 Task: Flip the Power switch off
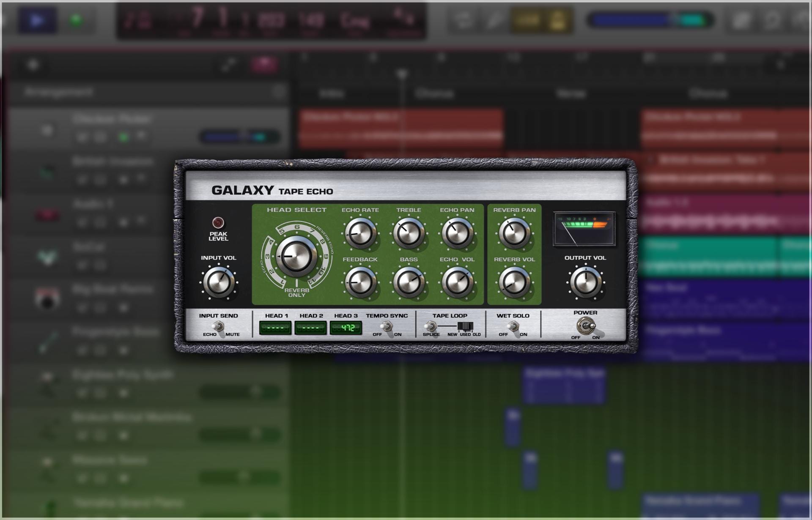(586, 326)
